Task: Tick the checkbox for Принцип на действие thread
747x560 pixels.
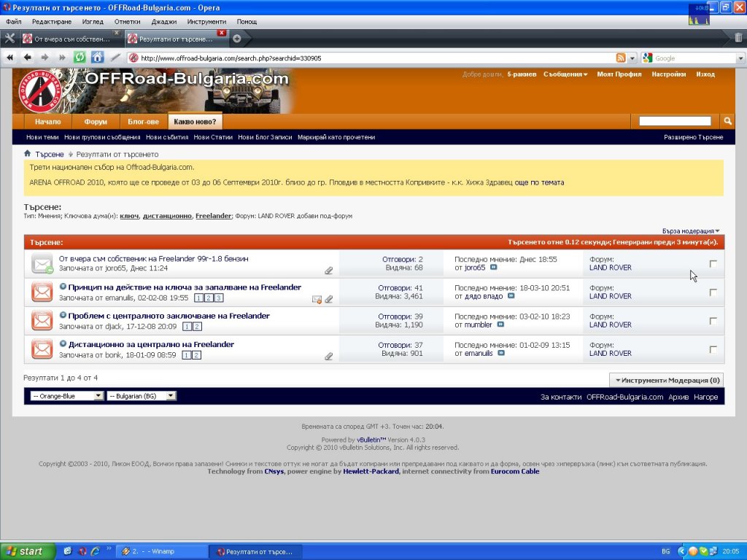Action: [x=713, y=292]
